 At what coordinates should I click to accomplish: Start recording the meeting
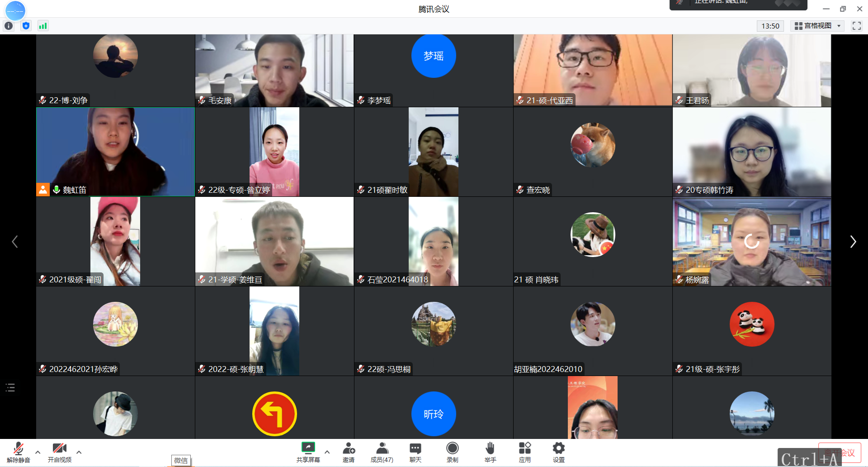tap(452, 452)
